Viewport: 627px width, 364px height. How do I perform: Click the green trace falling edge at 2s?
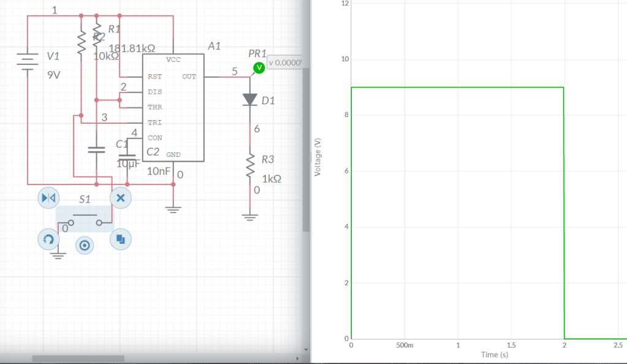pos(564,214)
